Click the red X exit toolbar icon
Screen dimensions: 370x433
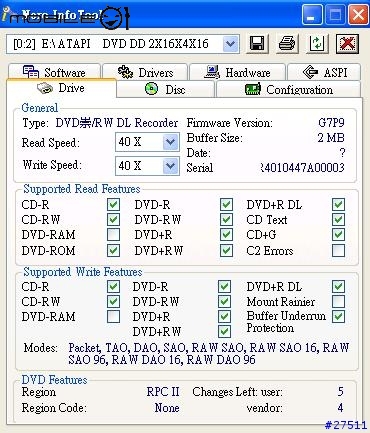tap(347, 44)
